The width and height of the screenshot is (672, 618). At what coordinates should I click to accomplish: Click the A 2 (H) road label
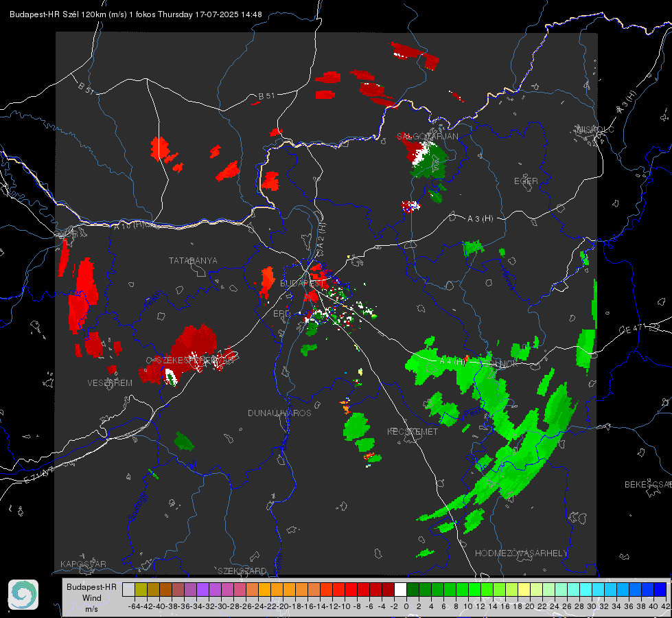pos(321,235)
